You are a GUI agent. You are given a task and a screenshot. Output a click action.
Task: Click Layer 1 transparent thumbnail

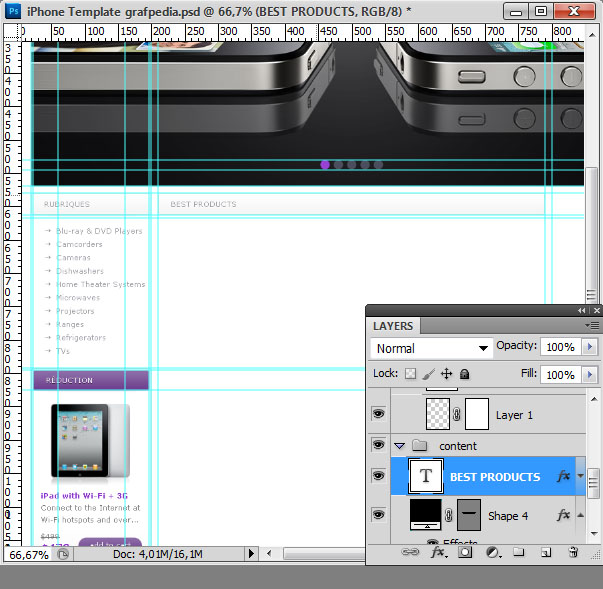438,414
